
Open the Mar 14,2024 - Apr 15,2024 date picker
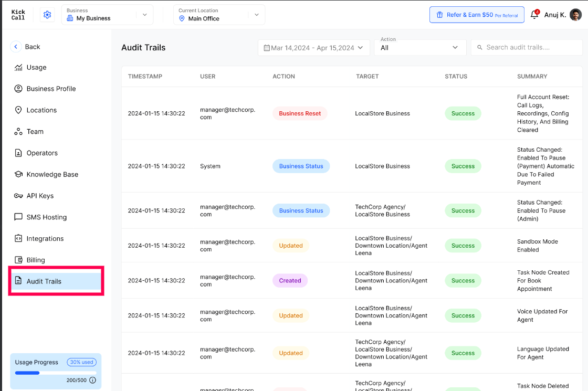[x=313, y=48]
